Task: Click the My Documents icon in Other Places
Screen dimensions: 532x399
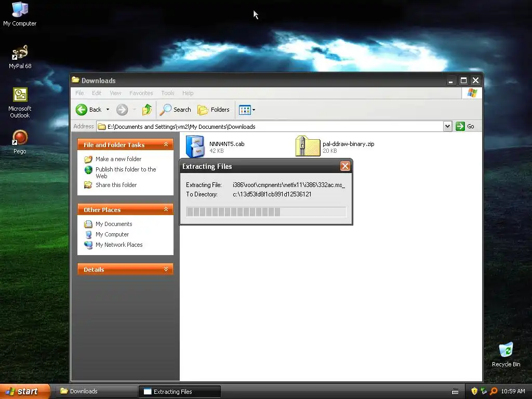Action: (88, 224)
